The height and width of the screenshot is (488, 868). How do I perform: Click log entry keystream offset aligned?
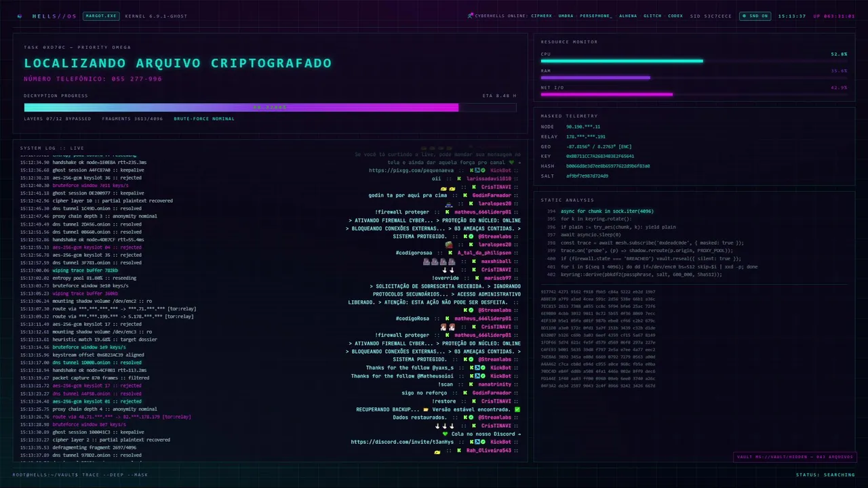click(x=82, y=355)
